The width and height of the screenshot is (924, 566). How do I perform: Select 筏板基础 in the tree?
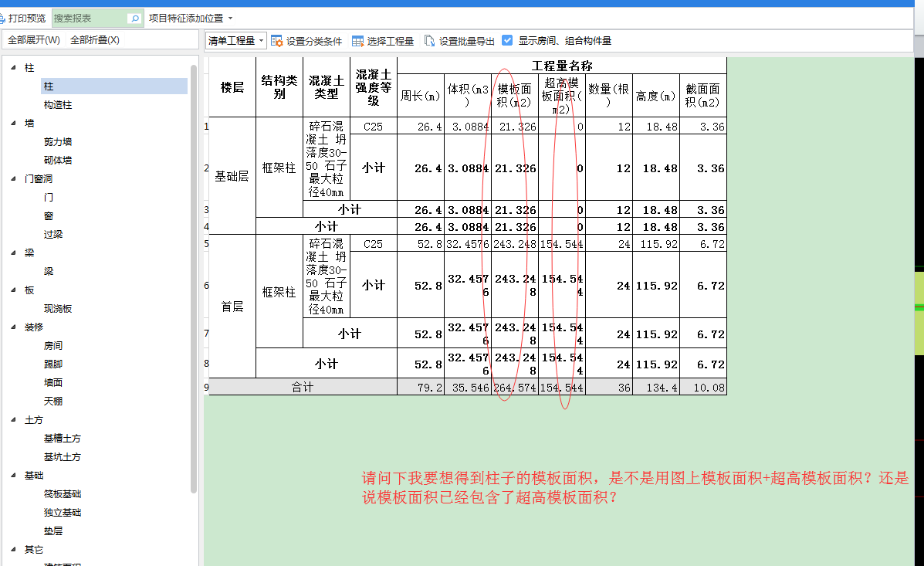[62, 494]
